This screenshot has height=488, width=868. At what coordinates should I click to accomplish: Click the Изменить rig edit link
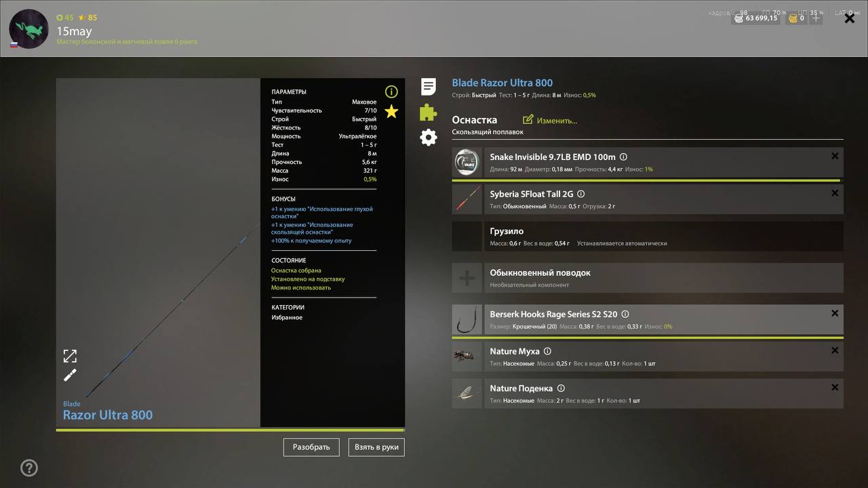pos(557,121)
